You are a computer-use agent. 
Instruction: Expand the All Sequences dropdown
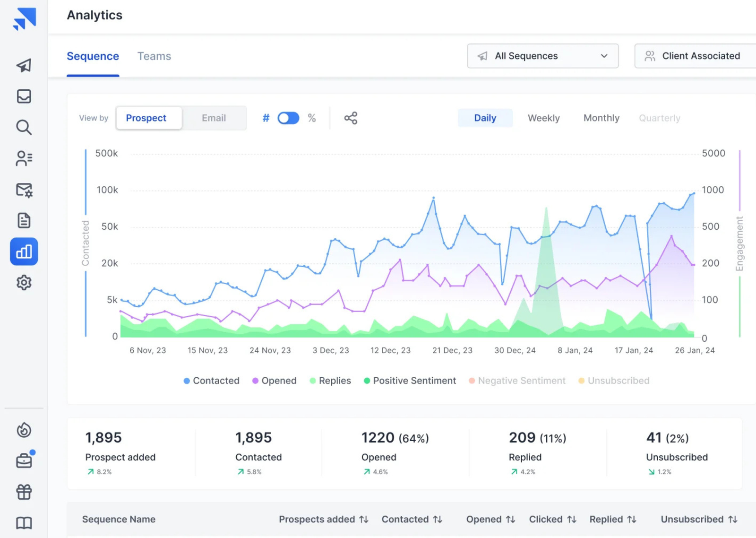click(x=542, y=56)
